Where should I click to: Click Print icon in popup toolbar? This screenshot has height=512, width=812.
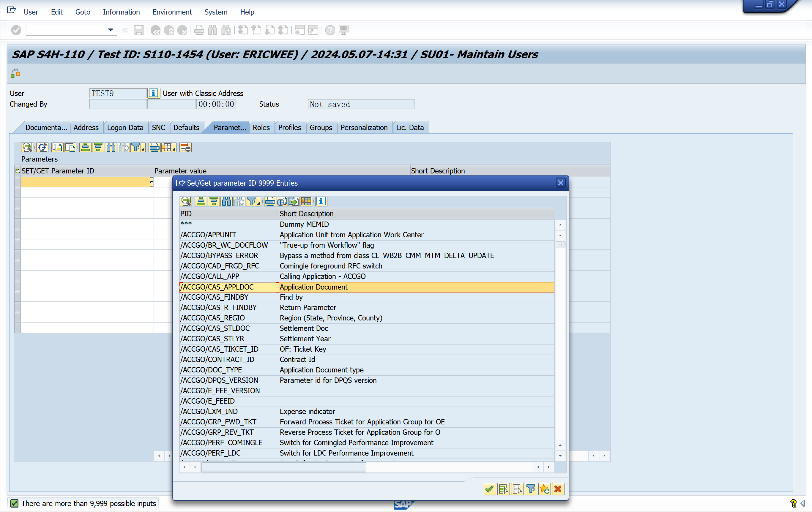click(269, 201)
